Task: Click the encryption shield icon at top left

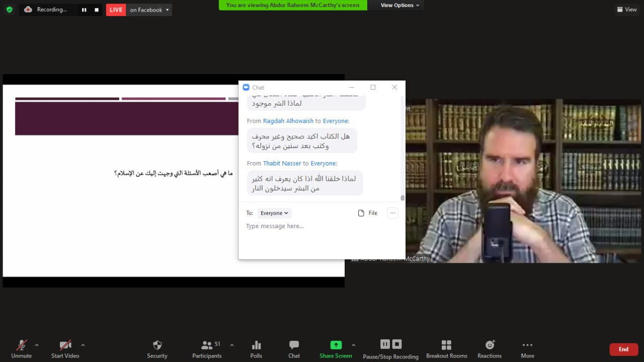Action: [9, 10]
